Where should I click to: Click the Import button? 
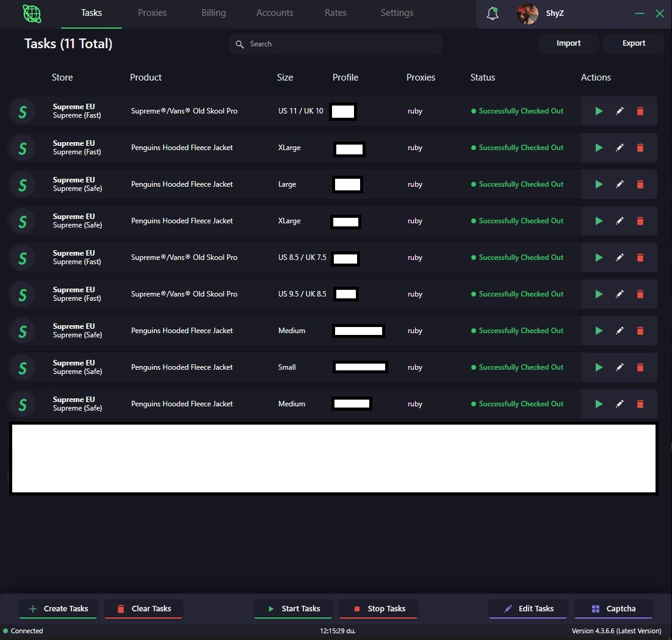pos(568,43)
